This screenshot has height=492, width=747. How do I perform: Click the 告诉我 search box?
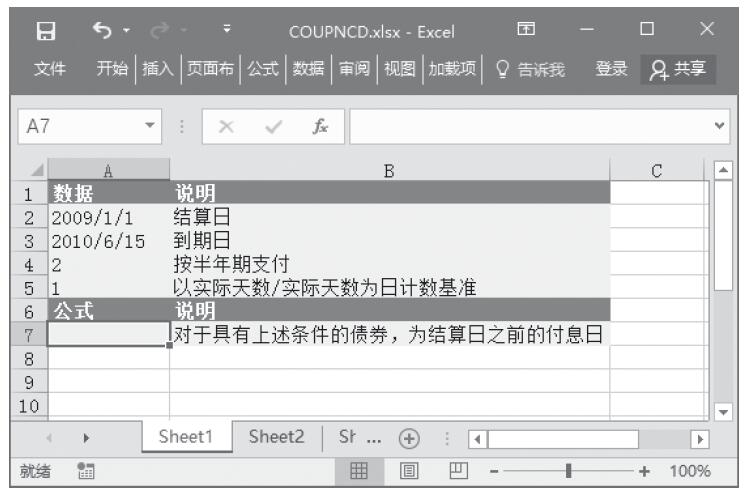530,69
